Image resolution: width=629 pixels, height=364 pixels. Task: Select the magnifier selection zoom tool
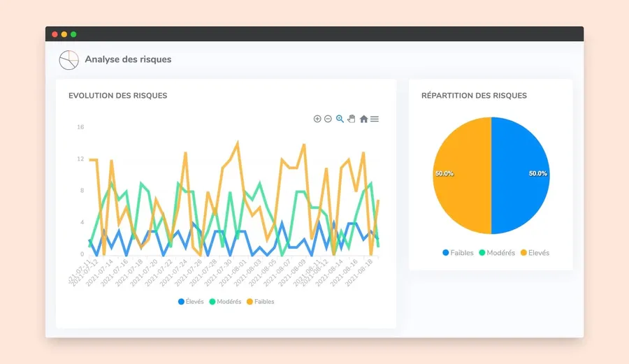point(340,119)
